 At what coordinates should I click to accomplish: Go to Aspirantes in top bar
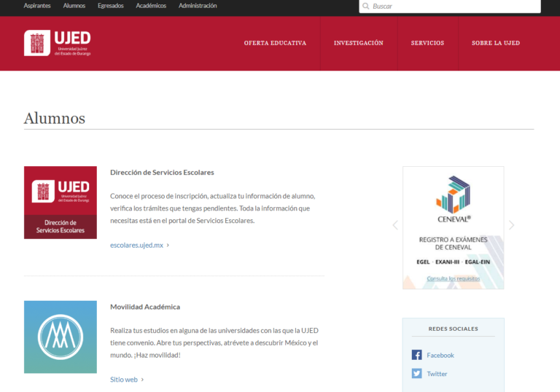[37, 6]
